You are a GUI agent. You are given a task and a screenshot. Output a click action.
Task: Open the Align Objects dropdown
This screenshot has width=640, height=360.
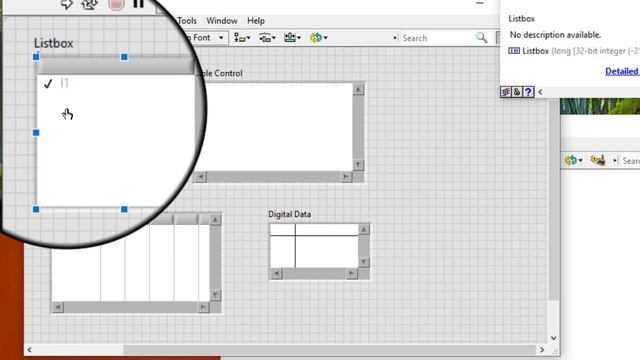point(242,38)
